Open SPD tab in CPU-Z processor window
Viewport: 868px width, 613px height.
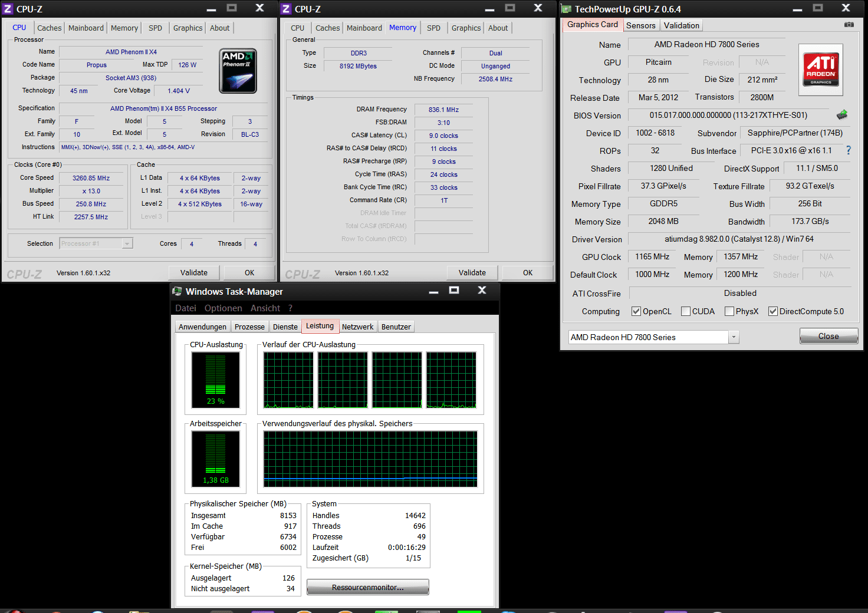[x=155, y=28]
